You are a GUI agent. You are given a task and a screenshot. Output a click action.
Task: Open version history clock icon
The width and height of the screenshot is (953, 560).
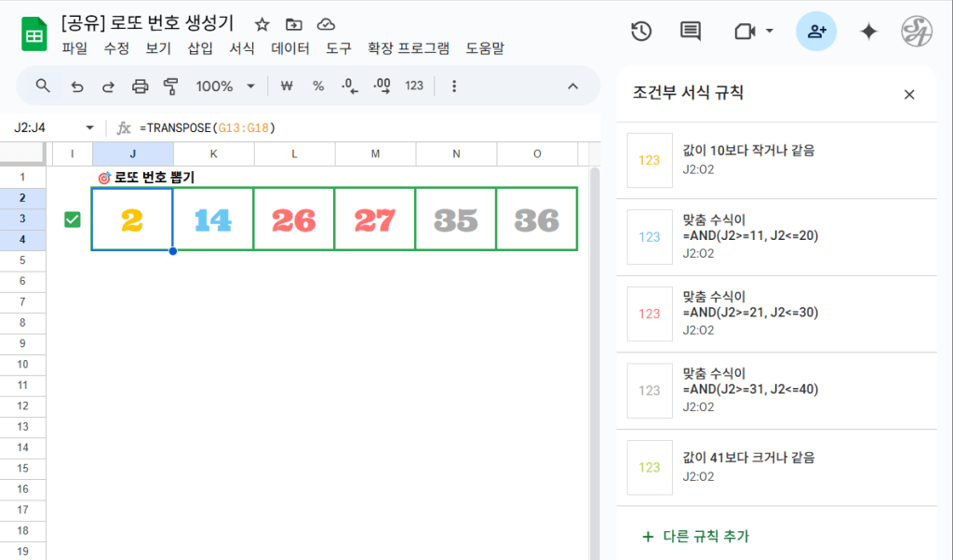coord(640,32)
